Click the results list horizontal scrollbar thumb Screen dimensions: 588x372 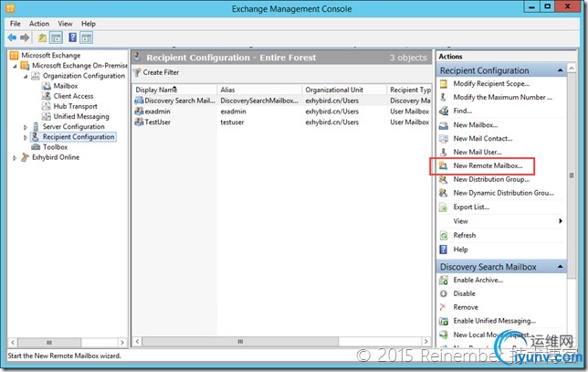[240, 342]
